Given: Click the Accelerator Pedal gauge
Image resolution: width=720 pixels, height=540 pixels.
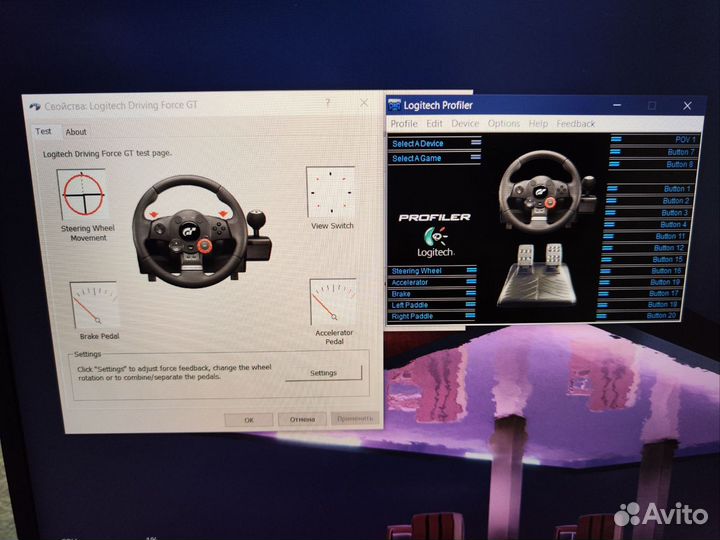Looking at the screenshot, I should click(x=333, y=301).
